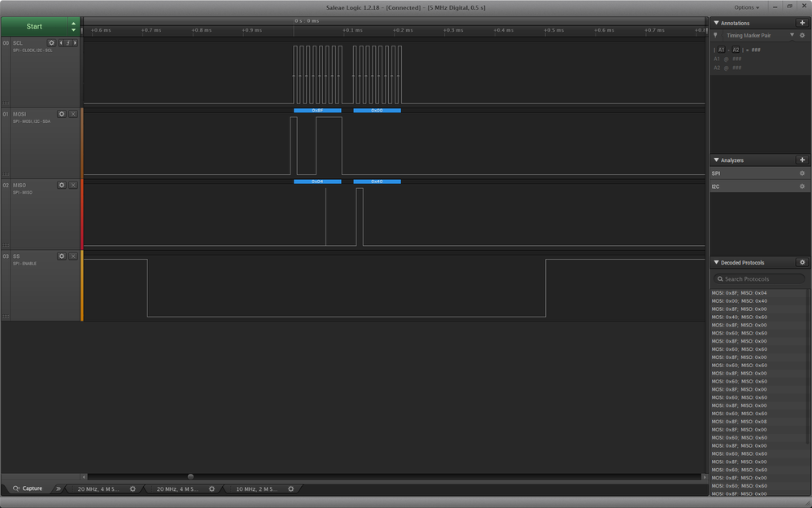Add a new annotation with the plus
Screen dimensions: 812x508
click(x=802, y=23)
